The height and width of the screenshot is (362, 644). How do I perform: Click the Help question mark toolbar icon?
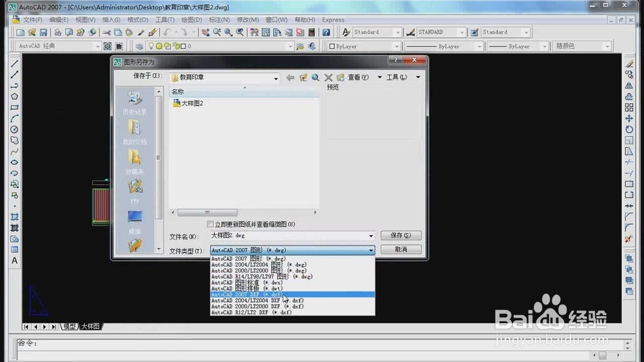326,32
